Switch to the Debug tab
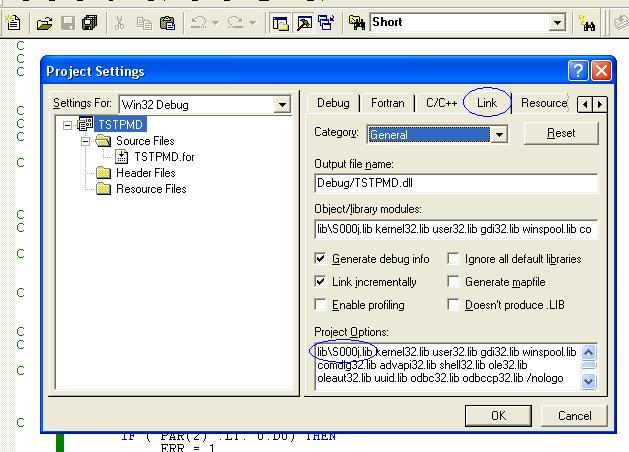 (333, 103)
